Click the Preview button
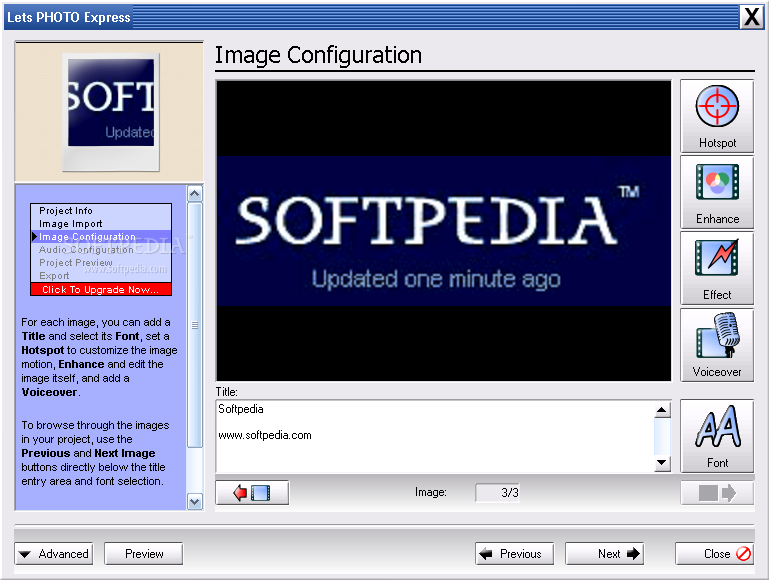769x580 pixels. [144, 554]
